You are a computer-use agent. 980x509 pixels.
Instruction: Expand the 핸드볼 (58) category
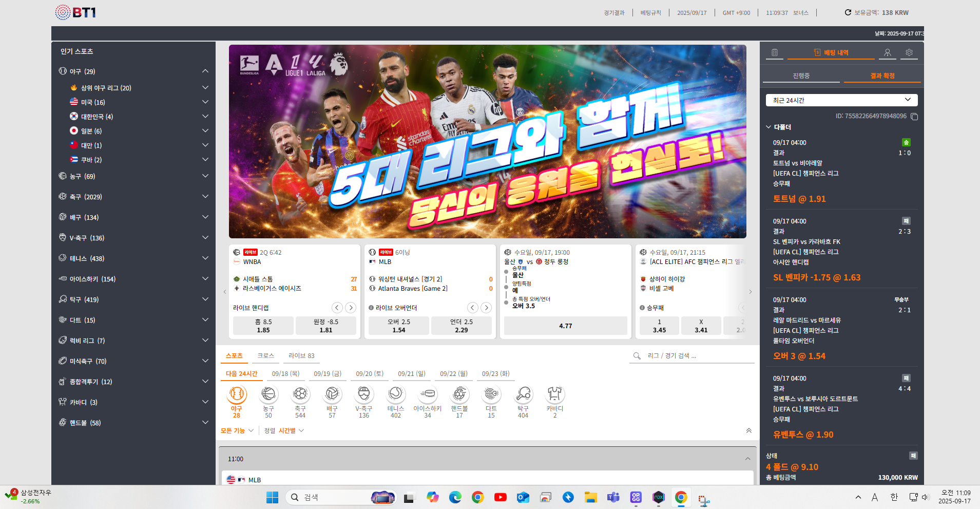click(x=205, y=423)
